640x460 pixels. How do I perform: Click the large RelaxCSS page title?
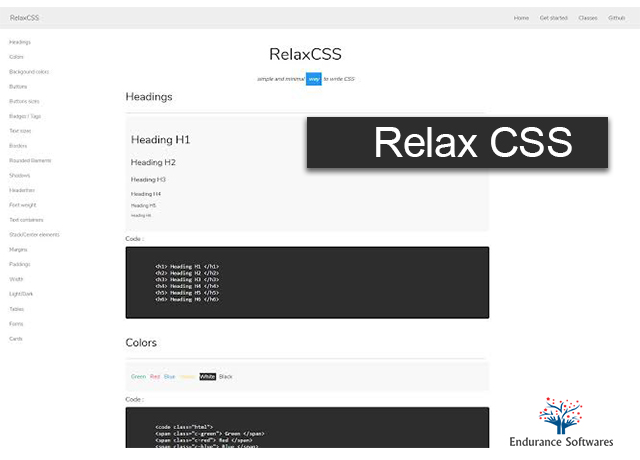pos(305,54)
